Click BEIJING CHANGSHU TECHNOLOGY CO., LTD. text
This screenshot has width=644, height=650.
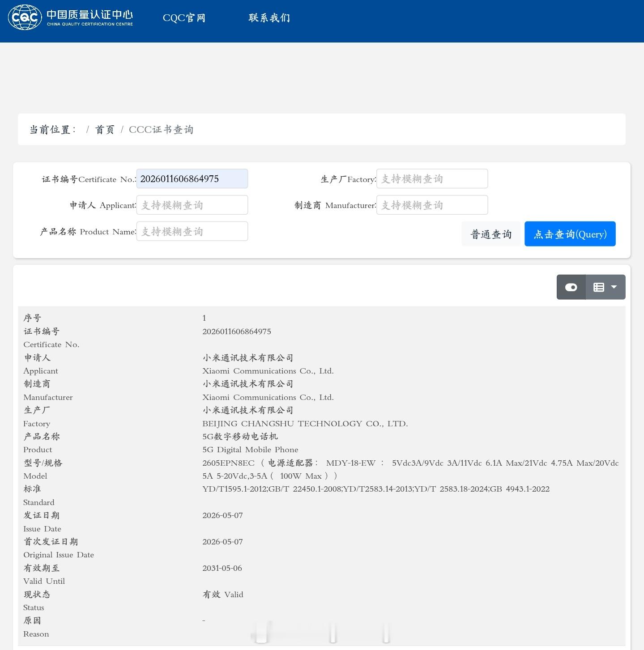305,424
